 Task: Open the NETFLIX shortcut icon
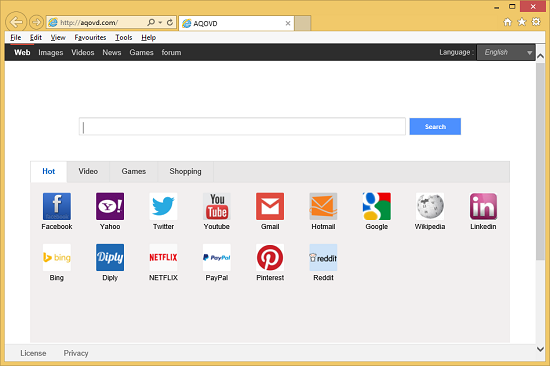(163, 258)
